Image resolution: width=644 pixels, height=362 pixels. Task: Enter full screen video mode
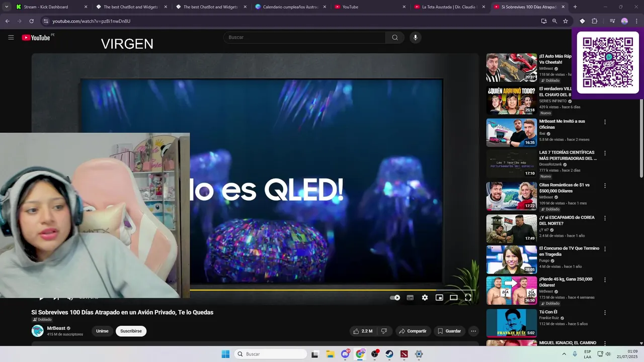[x=468, y=298]
